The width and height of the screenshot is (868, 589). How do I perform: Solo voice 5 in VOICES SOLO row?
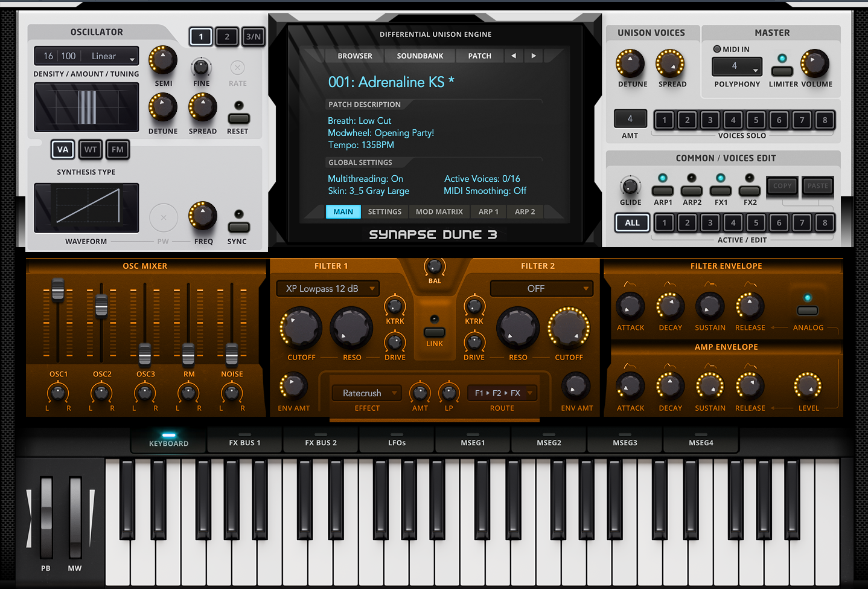tap(756, 120)
